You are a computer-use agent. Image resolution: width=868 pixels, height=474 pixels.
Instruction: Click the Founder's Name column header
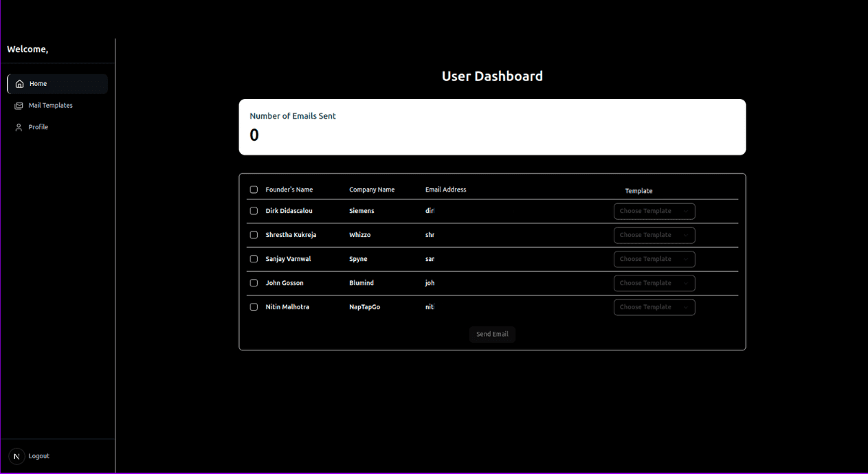click(x=289, y=190)
